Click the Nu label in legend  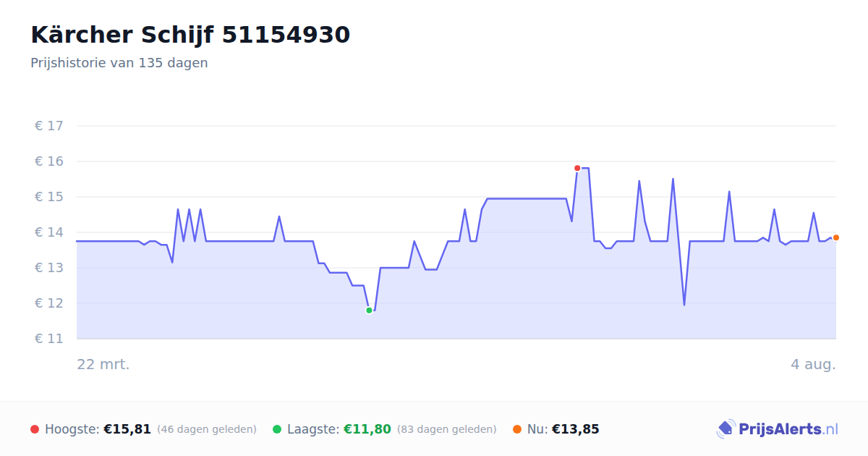coord(537,429)
